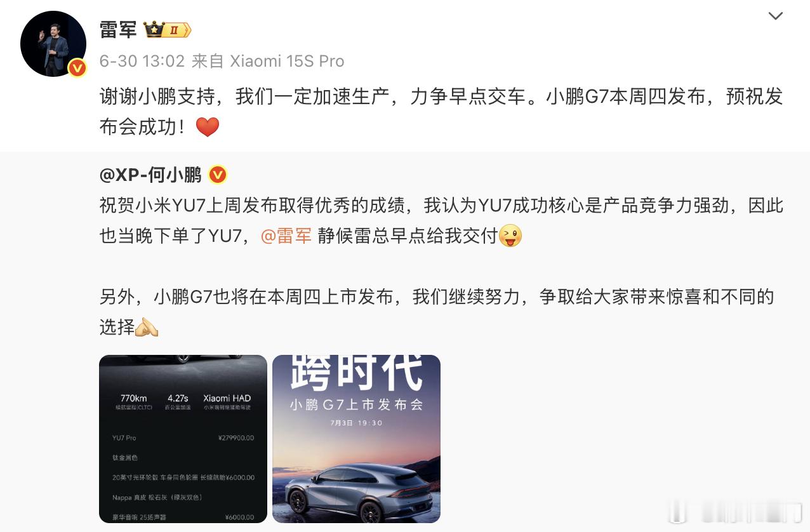Click the clapping hands emoji
810x532 pixels.
pyautogui.click(x=147, y=328)
